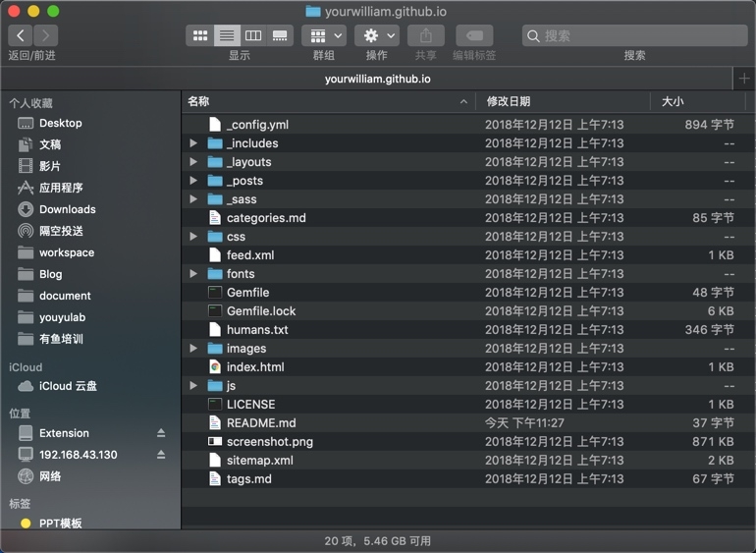The height and width of the screenshot is (553, 756).
Task: Select the index.html file
Action: [255, 367]
